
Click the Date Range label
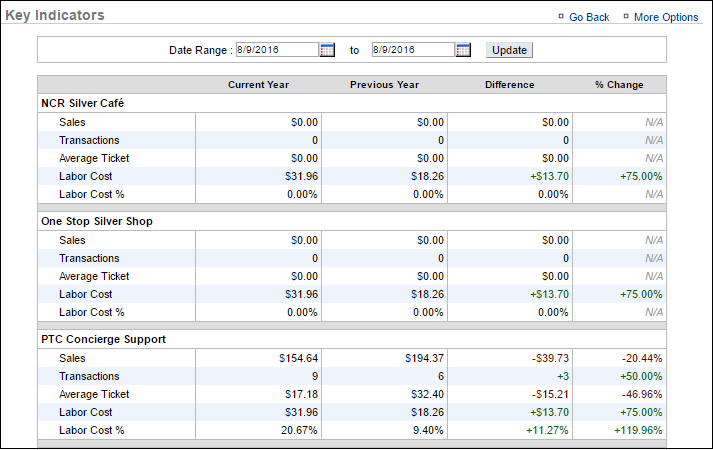(201, 50)
